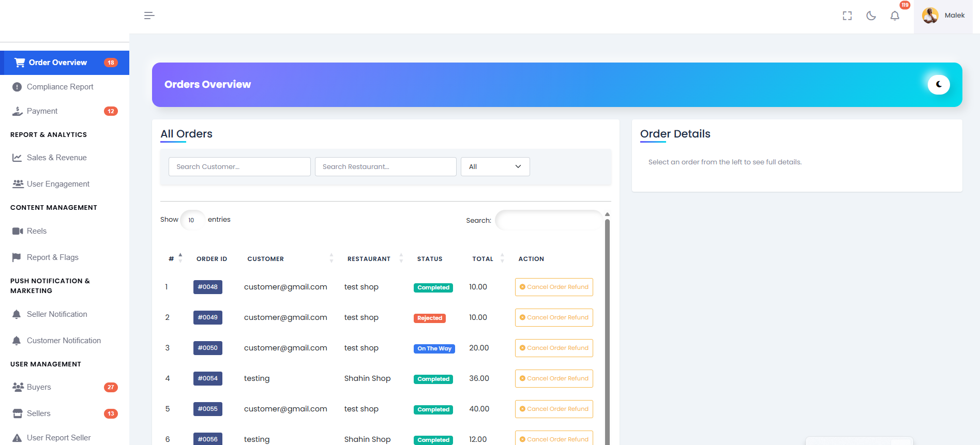Image resolution: width=980 pixels, height=445 pixels.
Task: Select order #0048 badge
Action: 208,287
